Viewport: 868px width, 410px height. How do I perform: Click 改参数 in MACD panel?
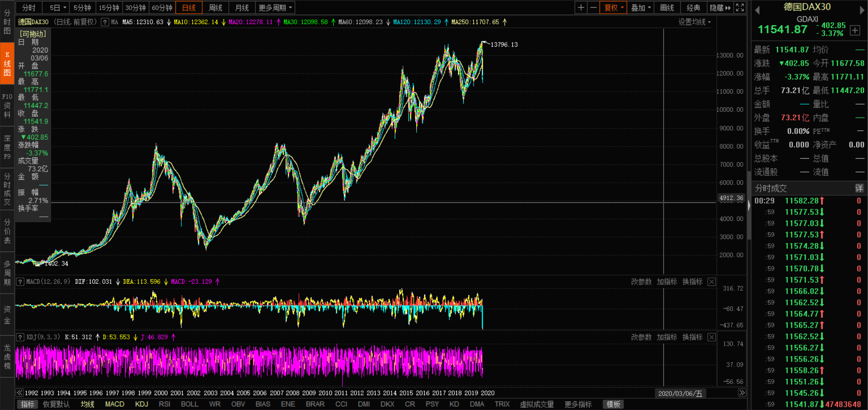(641, 282)
